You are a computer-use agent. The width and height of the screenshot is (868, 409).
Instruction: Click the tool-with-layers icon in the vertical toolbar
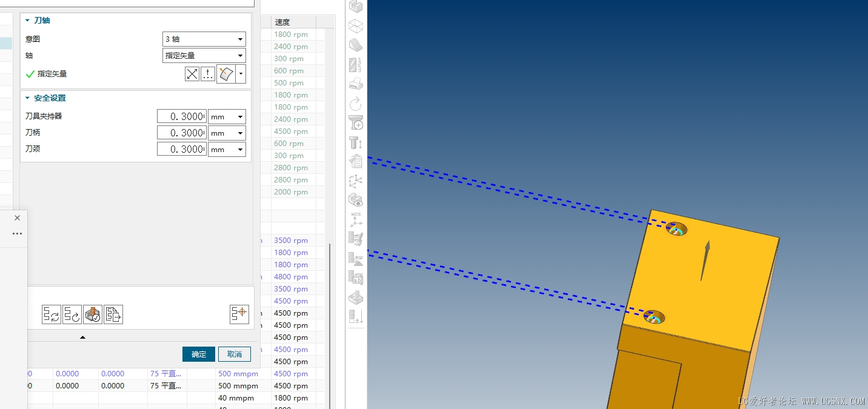356,258
